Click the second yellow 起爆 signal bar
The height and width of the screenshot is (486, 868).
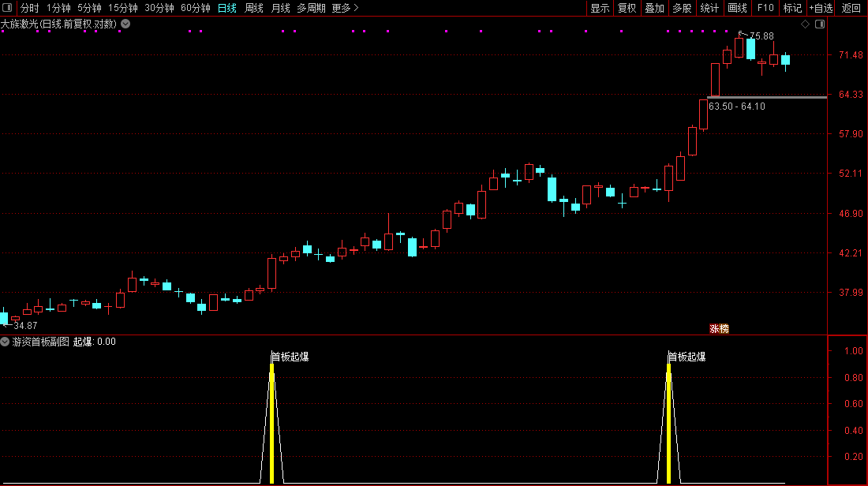click(x=668, y=424)
